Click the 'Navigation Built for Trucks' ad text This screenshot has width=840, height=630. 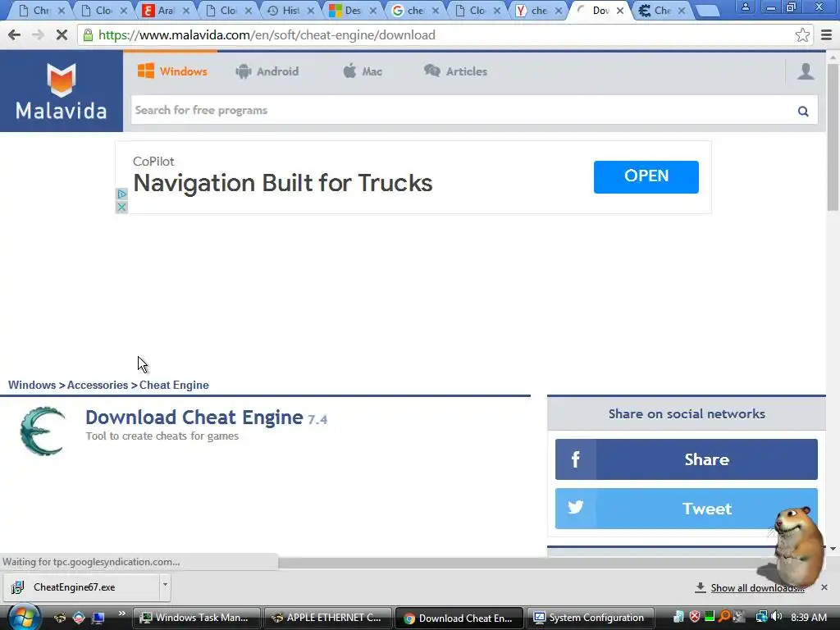(283, 183)
